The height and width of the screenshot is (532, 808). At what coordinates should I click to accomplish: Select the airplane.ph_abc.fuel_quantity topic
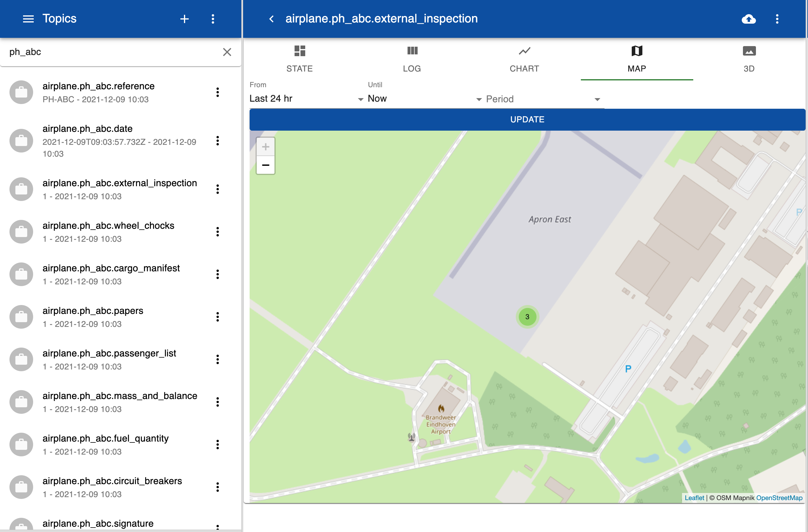121,445
